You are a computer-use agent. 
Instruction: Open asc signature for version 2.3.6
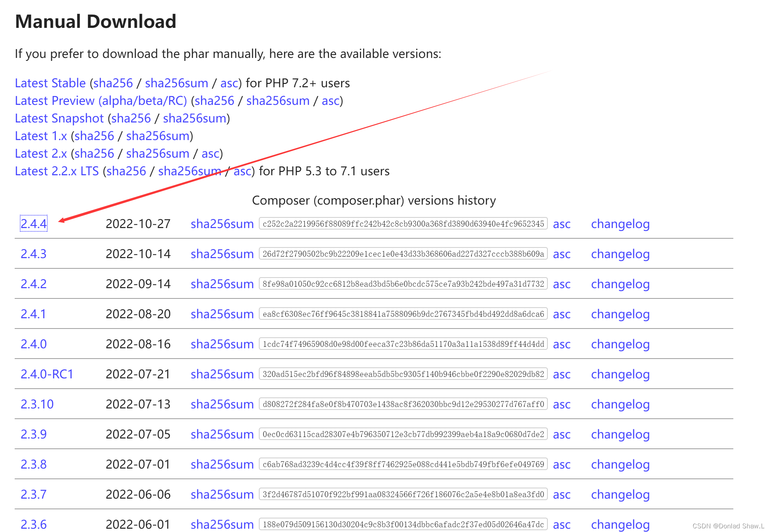pyautogui.click(x=562, y=524)
